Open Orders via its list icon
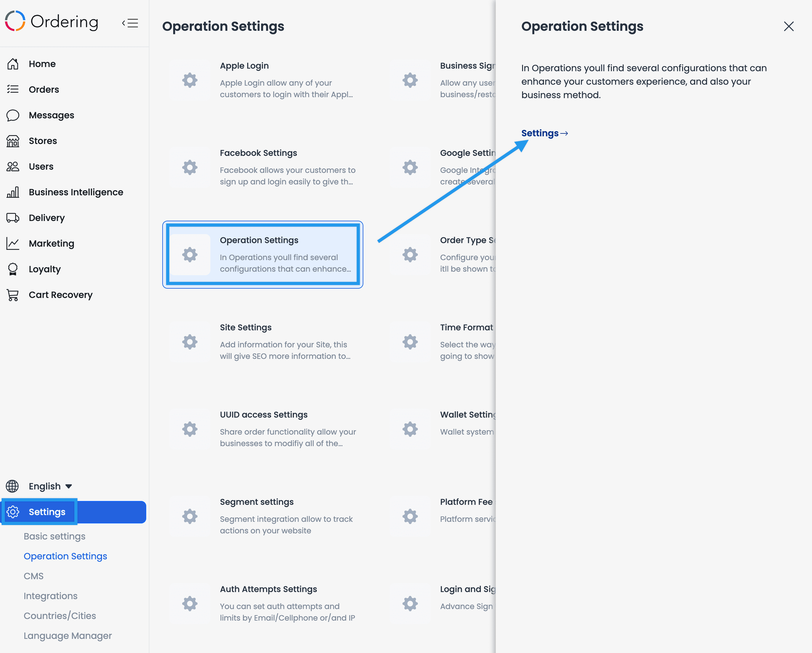 pyautogui.click(x=13, y=89)
